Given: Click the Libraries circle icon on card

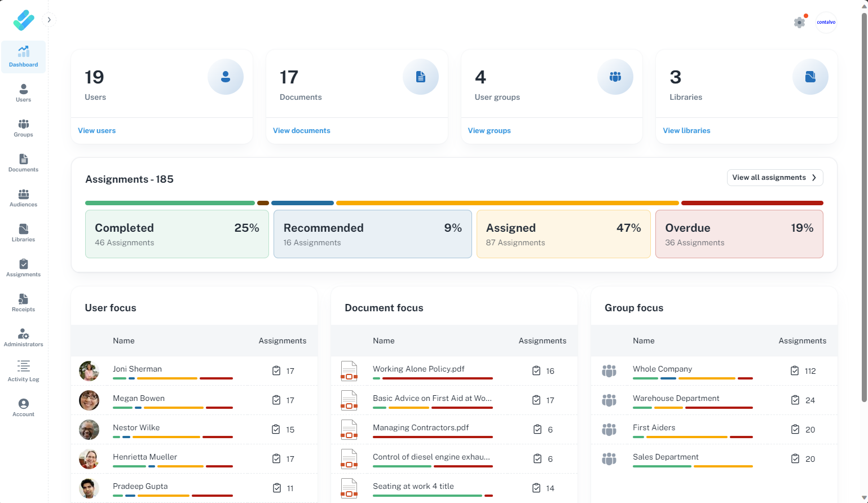Looking at the screenshot, I should pos(810,77).
